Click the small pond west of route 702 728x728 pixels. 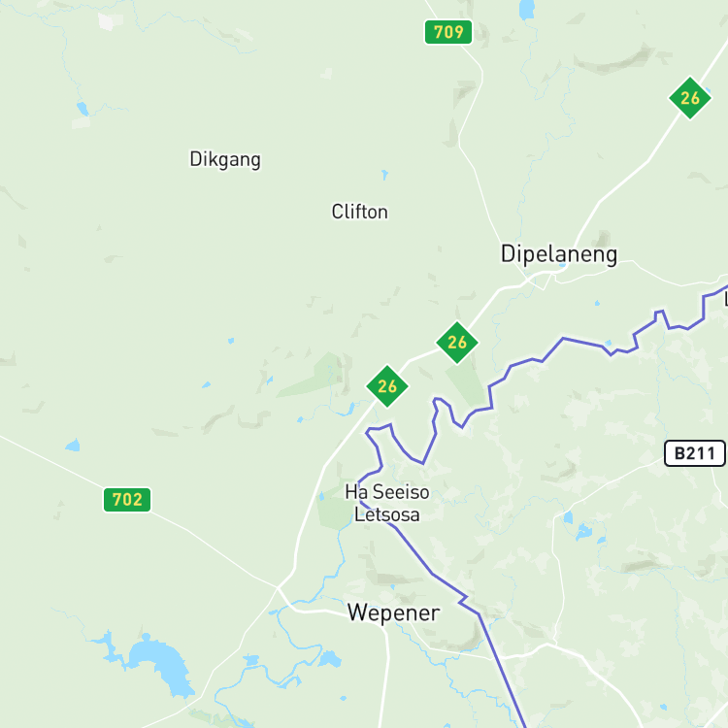pyautogui.click(x=73, y=446)
